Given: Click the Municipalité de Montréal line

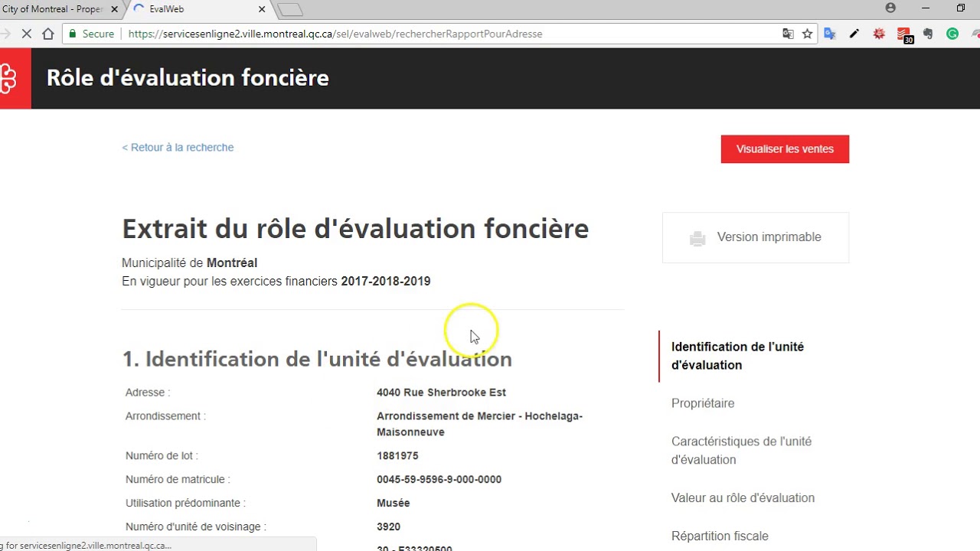Looking at the screenshot, I should [189, 263].
